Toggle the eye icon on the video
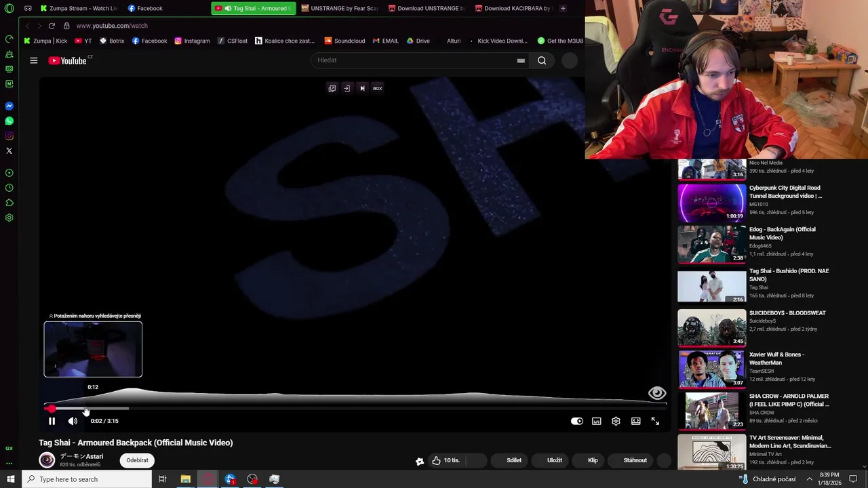This screenshot has height=488, width=868. click(x=656, y=393)
